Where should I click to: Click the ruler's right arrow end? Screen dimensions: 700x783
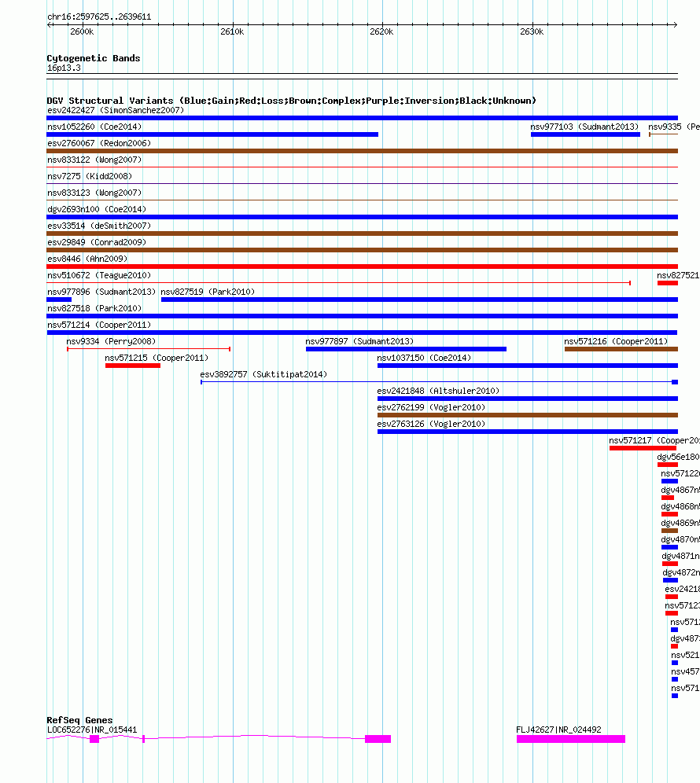pyautogui.click(x=675, y=24)
